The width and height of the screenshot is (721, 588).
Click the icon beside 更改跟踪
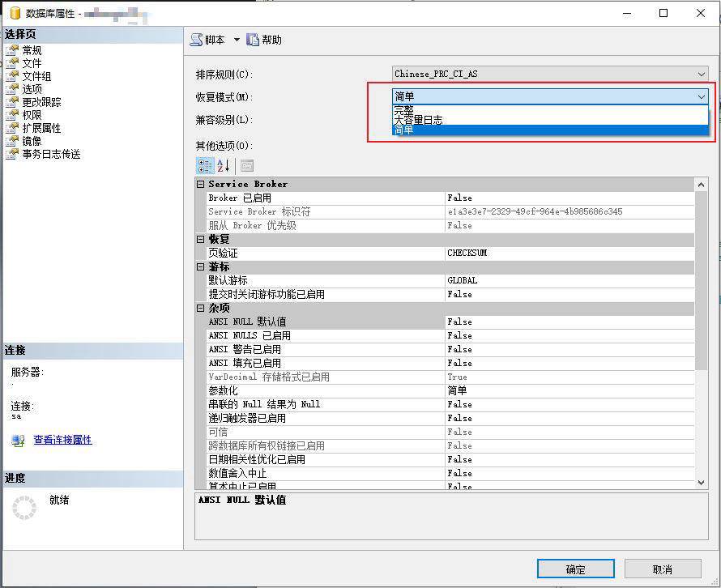coord(12,102)
